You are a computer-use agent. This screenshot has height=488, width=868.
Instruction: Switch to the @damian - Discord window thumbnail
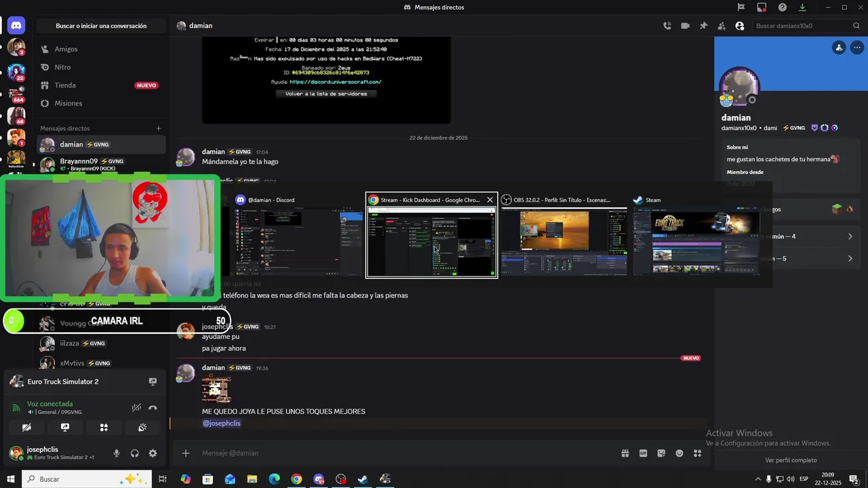pyautogui.click(x=299, y=235)
